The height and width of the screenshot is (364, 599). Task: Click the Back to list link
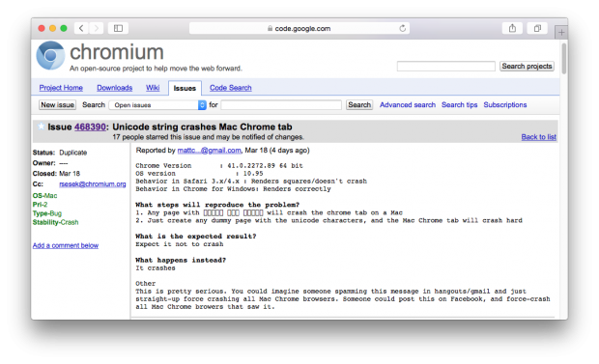[x=539, y=137]
